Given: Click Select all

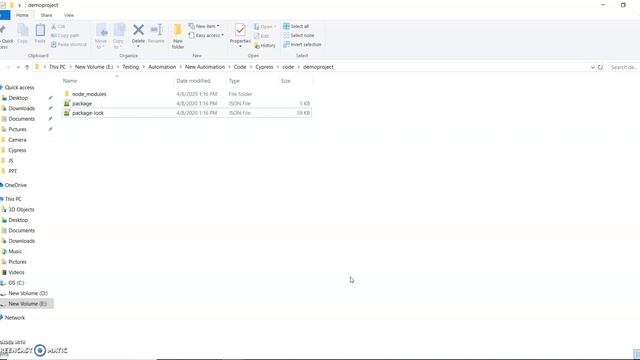Looking at the screenshot, I should click(296, 26).
